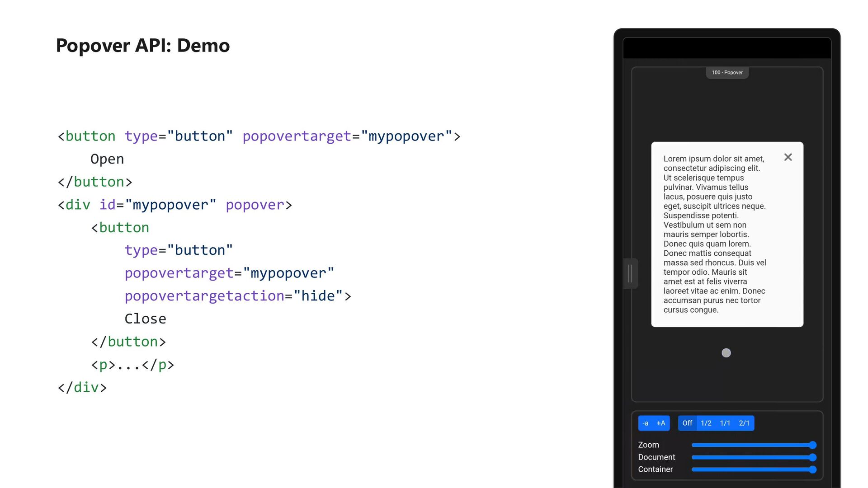Screen dimensions: 868x488
Task: Click the Container label
Action: coord(655,469)
